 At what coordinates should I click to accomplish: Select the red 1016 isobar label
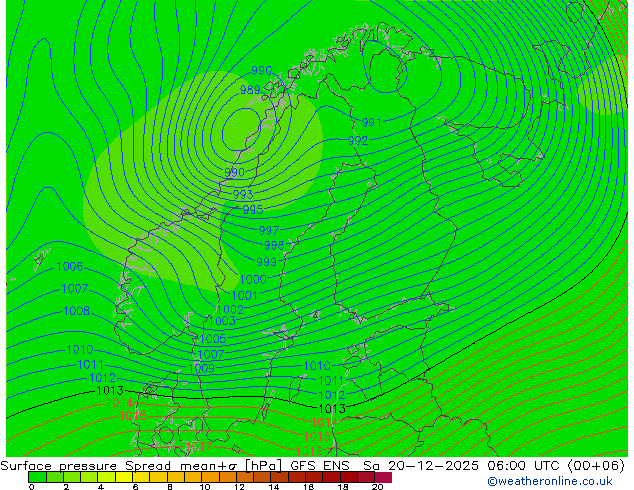click(309, 451)
